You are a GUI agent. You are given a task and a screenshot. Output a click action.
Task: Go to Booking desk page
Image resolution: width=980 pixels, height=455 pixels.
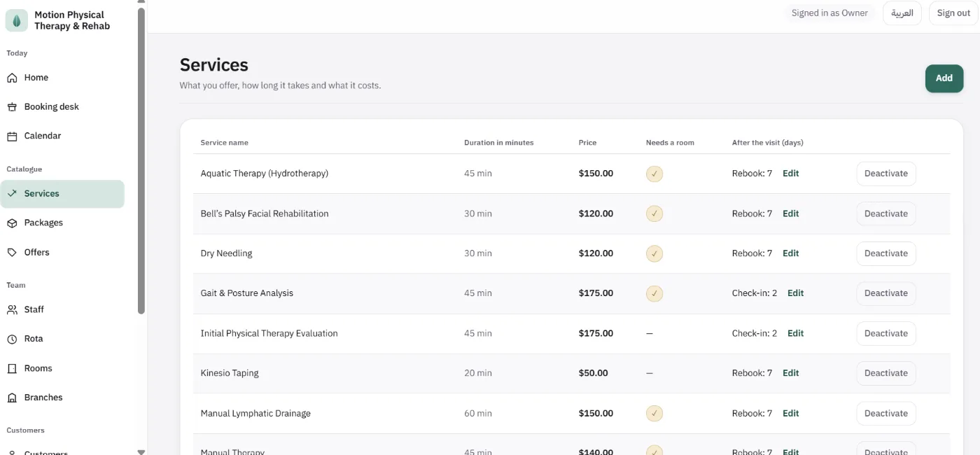[x=62, y=107]
